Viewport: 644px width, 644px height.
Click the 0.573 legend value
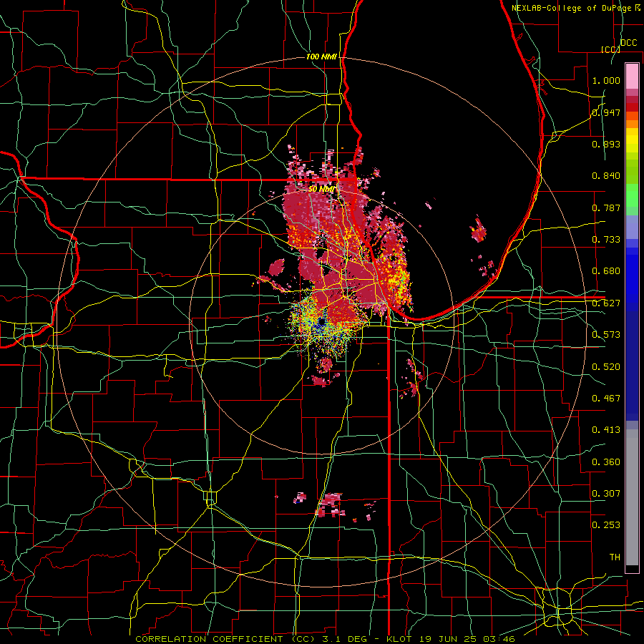click(x=606, y=335)
